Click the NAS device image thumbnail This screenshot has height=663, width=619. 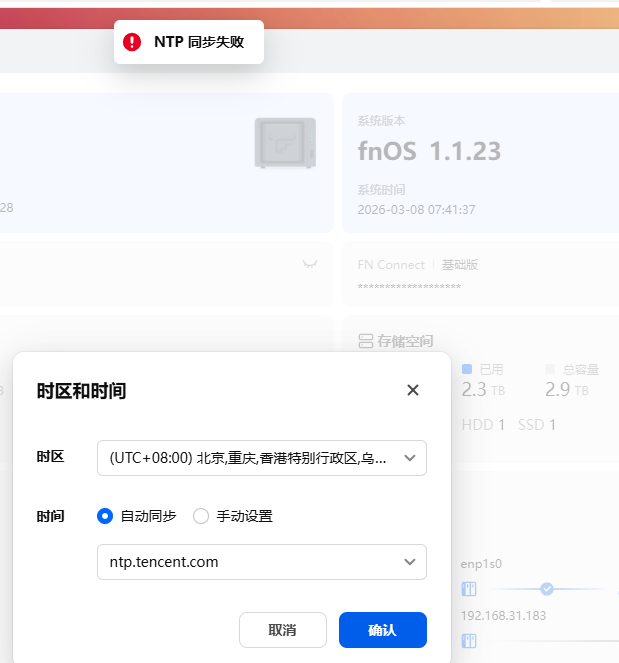[x=285, y=143]
